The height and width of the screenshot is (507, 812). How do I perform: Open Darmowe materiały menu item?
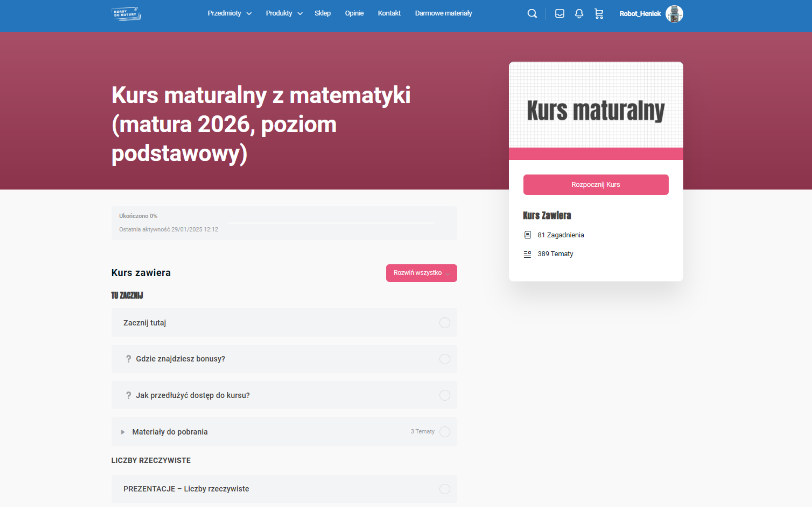(x=443, y=14)
